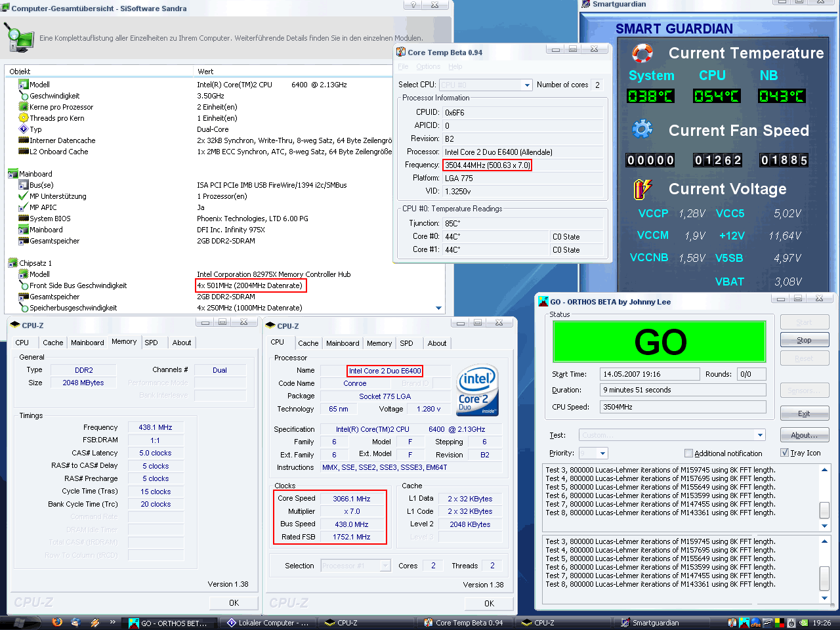Click OK in the left CPU-Z Memory window
The height and width of the screenshot is (630, 840).
(x=234, y=602)
